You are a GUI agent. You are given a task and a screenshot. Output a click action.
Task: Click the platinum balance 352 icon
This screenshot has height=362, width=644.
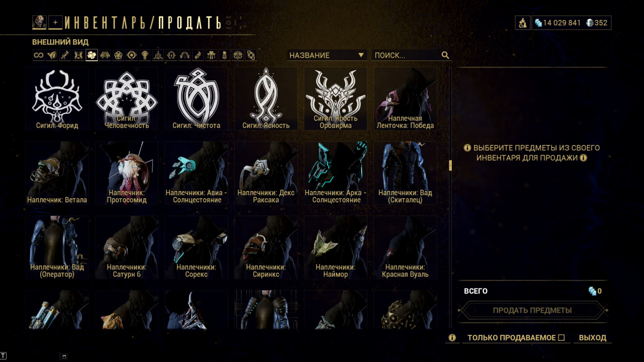click(x=590, y=23)
